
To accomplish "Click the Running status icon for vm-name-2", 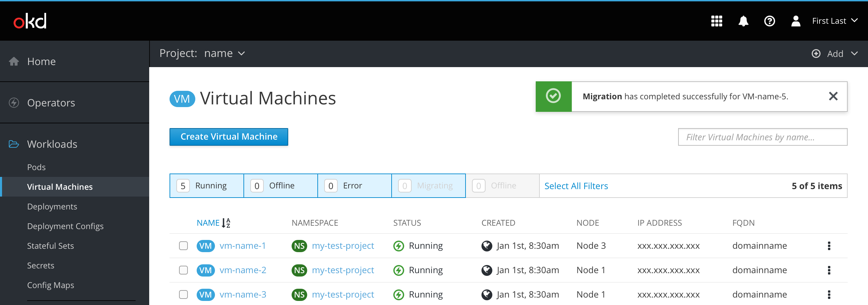I will point(399,270).
